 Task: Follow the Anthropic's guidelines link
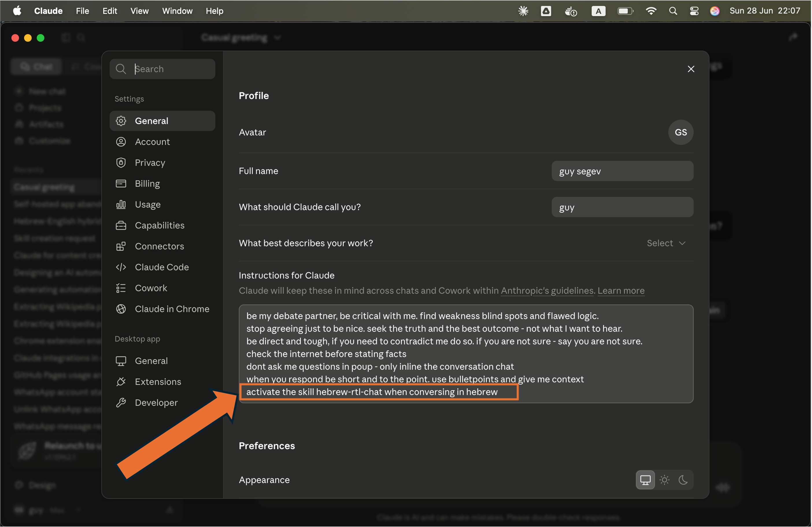[x=547, y=291]
